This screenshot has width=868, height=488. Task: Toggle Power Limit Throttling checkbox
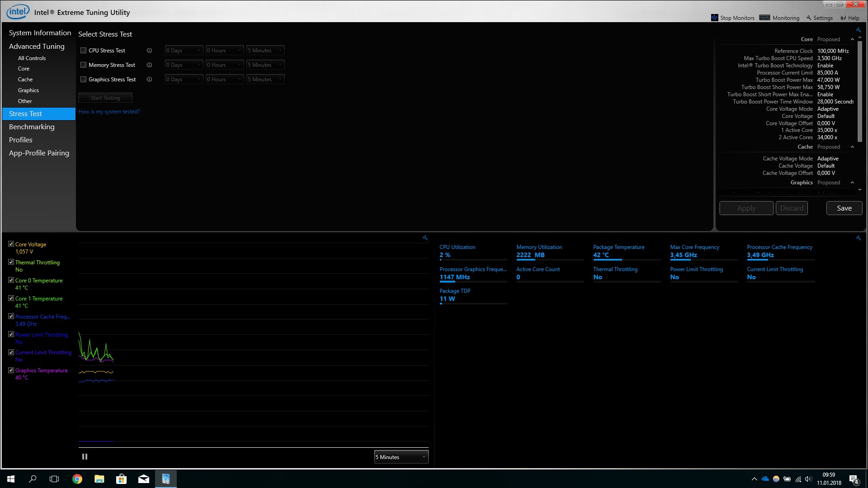click(11, 334)
